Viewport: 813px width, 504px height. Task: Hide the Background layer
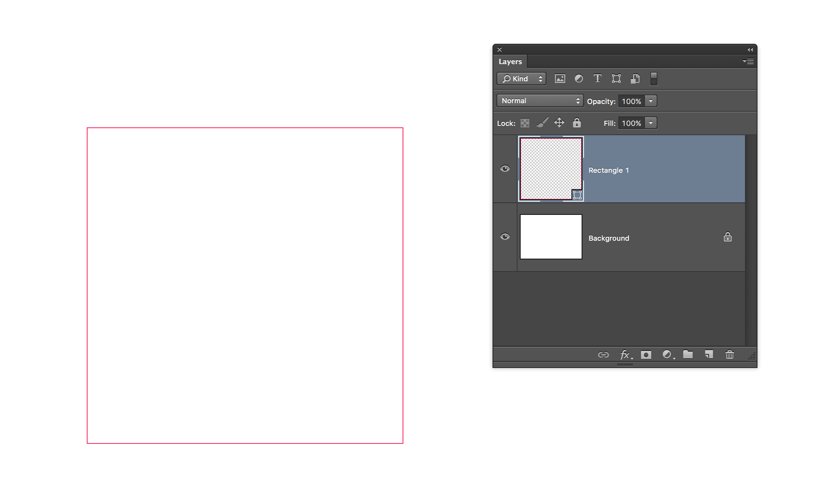[505, 236]
